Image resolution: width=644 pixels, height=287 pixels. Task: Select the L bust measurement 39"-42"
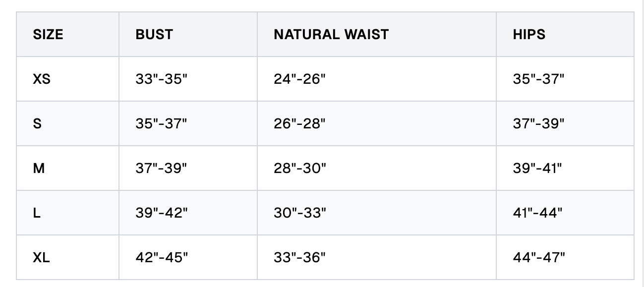[162, 213]
